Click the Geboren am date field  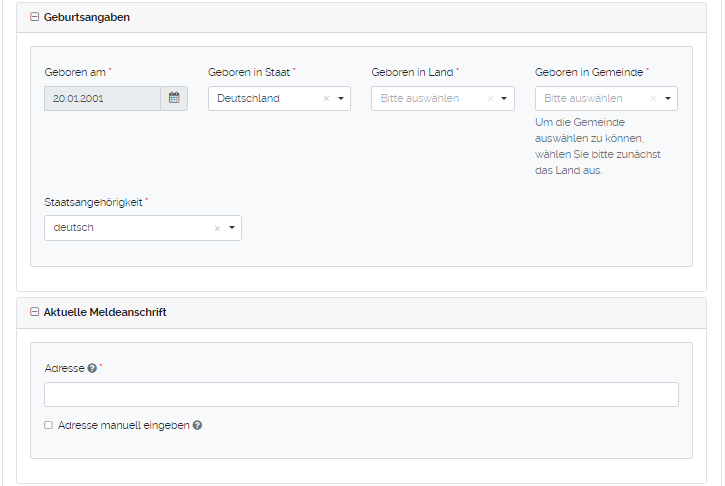pos(101,98)
